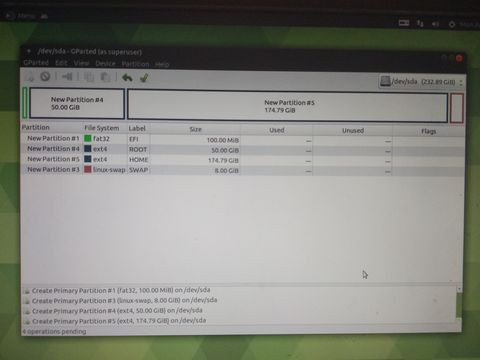Image resolution: width=480 pixels, height=360 pixels.
Task: Click the Copy partition toolbar icon
Action: click(89, 77)
